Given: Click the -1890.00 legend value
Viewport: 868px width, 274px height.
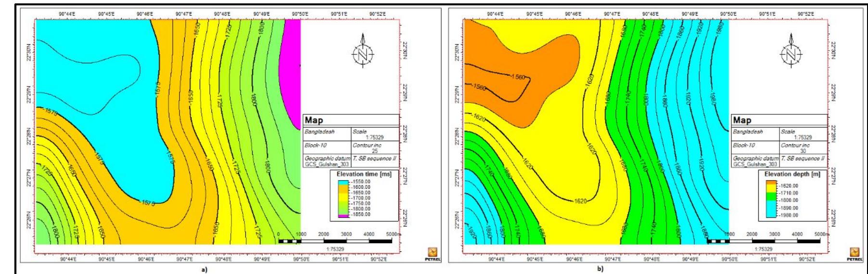Looking at the screenshot, I should click(788, 208).
